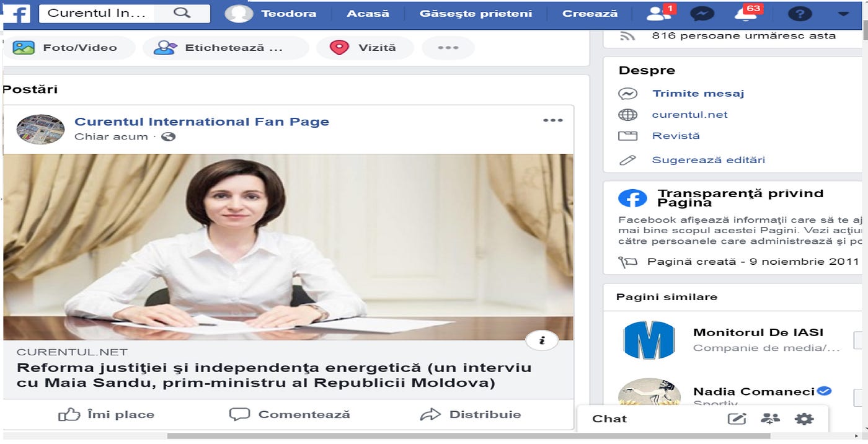868x444 pixels.
Task: Open Curentul International Fan Page link
Action: tap(201, 122)
